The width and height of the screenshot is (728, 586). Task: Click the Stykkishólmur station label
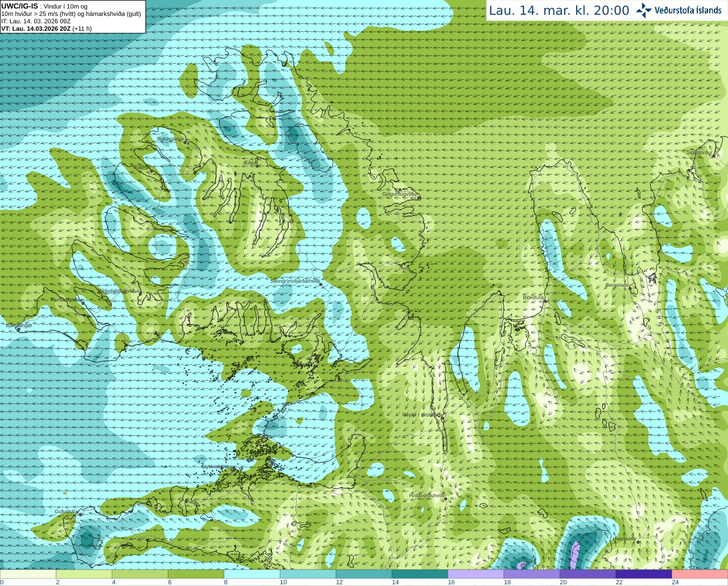click(218, 467)
